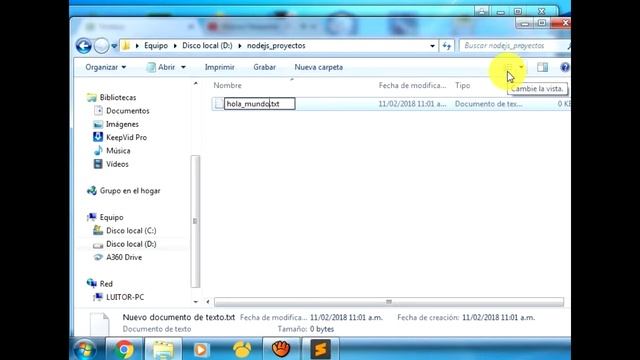Open the Organizar menu
This screenshot has width=640, height=360.
coord(106,67)
